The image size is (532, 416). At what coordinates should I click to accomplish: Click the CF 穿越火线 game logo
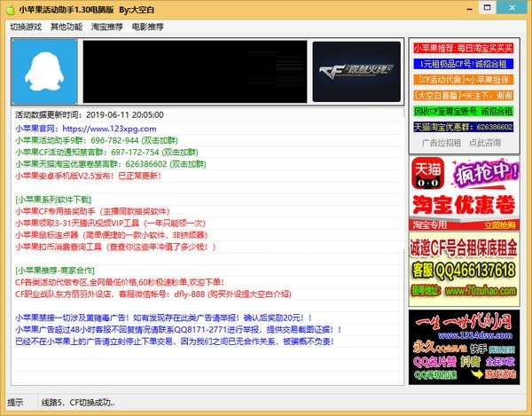pos(356,72)
